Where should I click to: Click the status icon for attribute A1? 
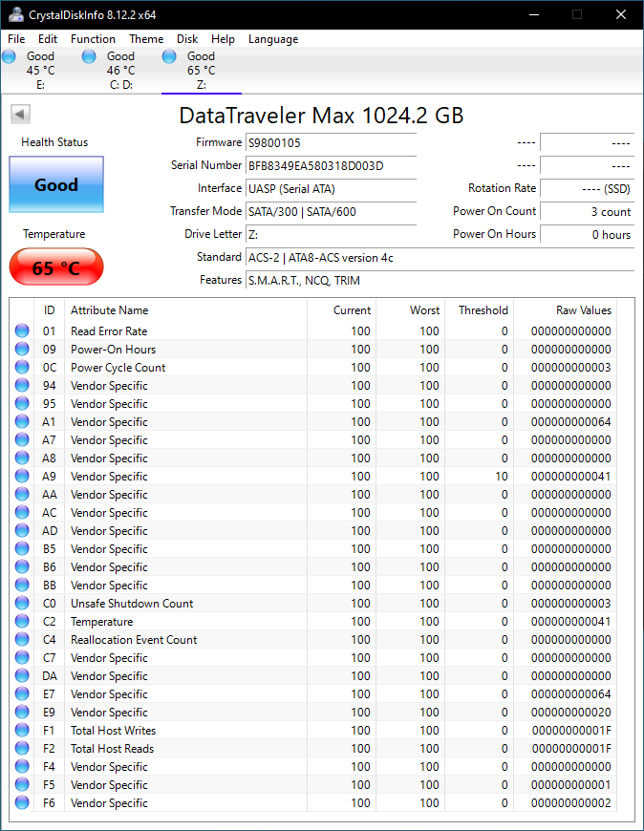pos(22,421)
